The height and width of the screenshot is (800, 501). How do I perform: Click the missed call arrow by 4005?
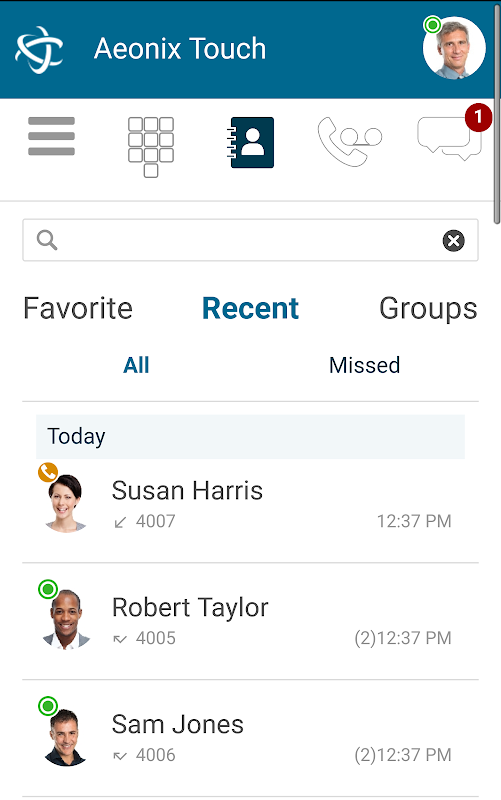tap(120, 639)
